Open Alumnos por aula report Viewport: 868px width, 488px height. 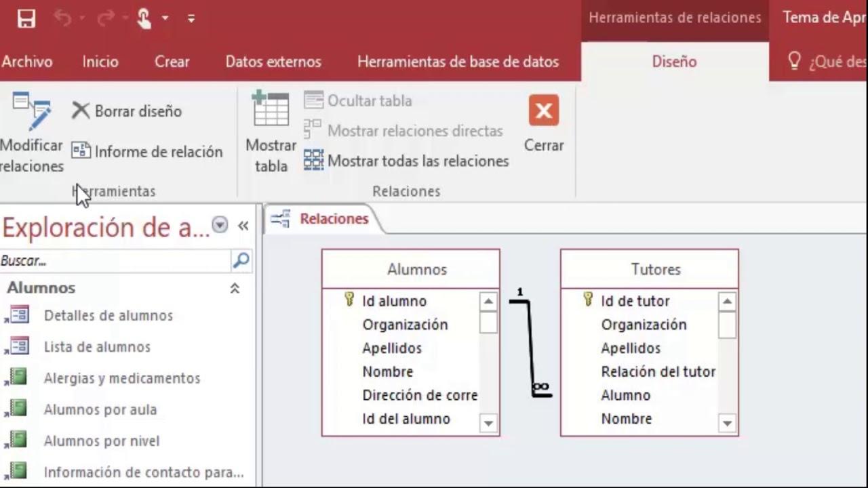tap(100, 409)
